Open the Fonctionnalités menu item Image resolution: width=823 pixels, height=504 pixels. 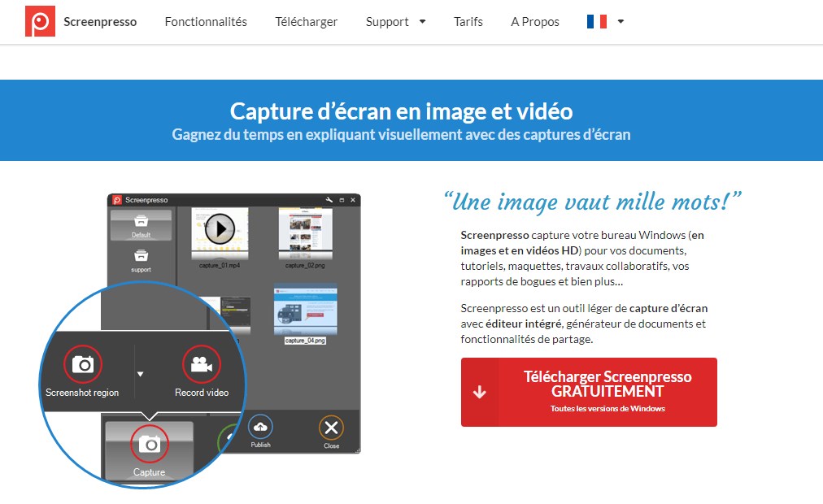[x=206, y=21]
